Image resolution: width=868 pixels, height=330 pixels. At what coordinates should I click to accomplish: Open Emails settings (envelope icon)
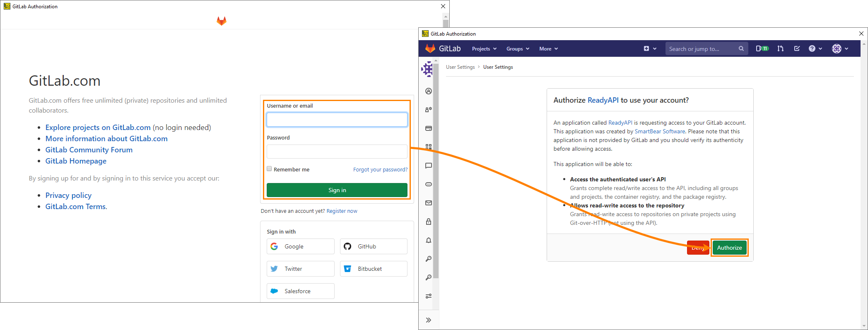[x=429, y=203]
